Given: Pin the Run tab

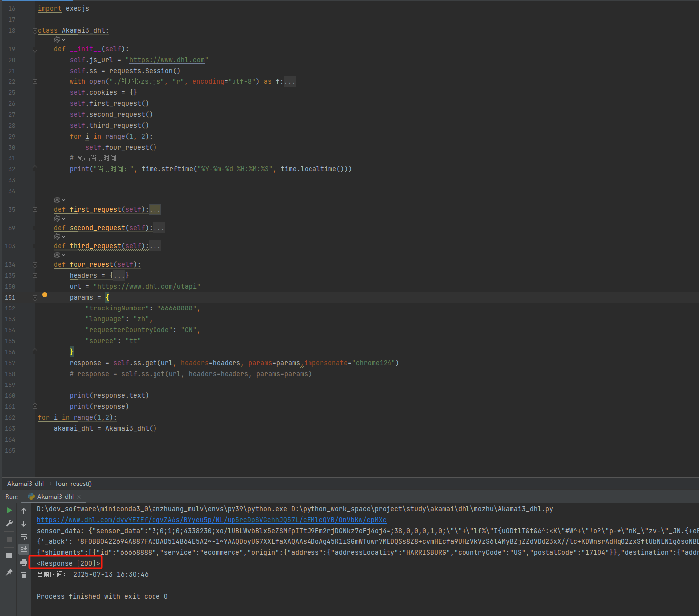Looking at the screenshot, I should 9,572.
